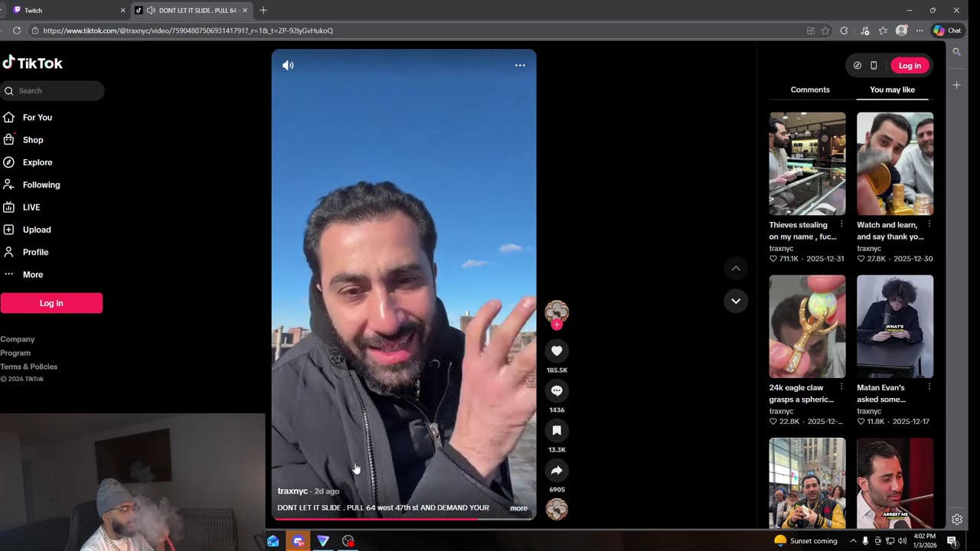Screen dimensions: 980x551
Task: Expand the caption with 'more'
Action: pyautogui.click(x=518, y=508)
